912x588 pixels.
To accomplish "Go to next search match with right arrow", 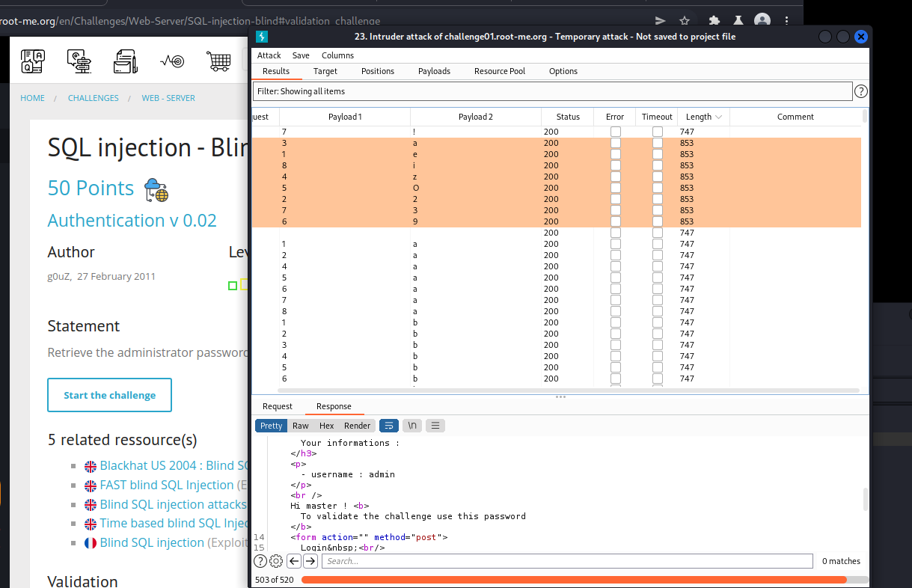I will [x=310, y=561].
